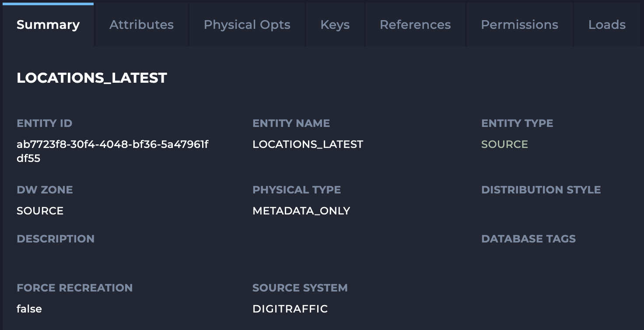Open the Loads tab
Viewport: 644px width, 330px height.
point(607,25)
